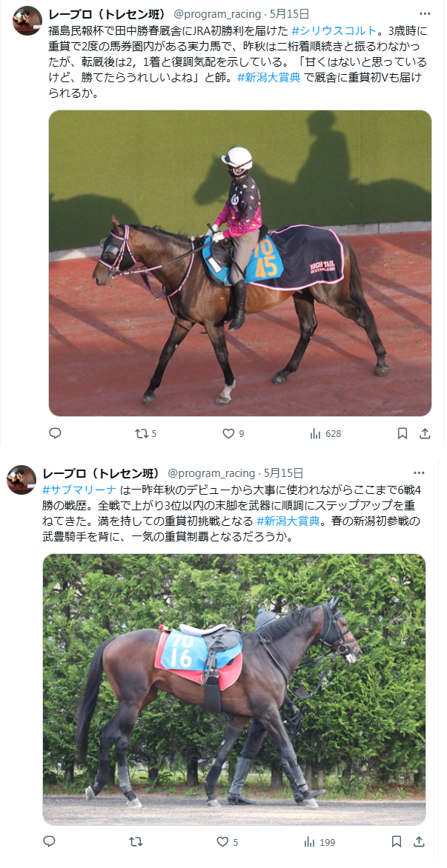
Task: Share the second tweet
Action: 420,842
